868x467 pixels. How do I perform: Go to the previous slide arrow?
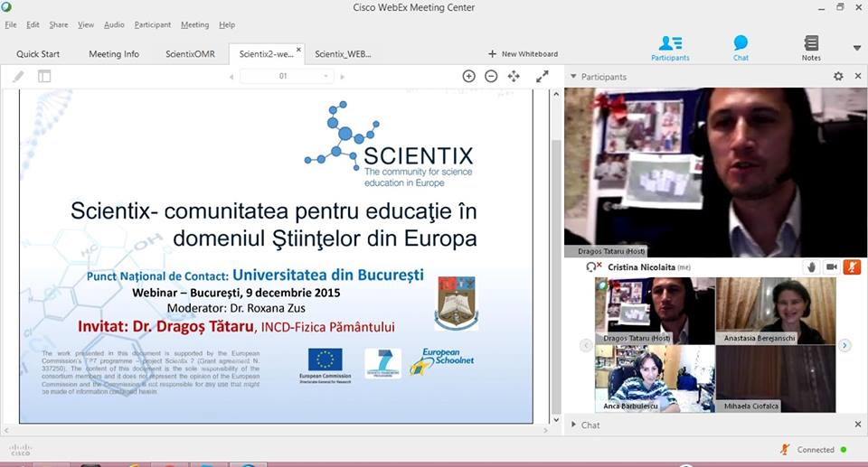tap(231, 77)
